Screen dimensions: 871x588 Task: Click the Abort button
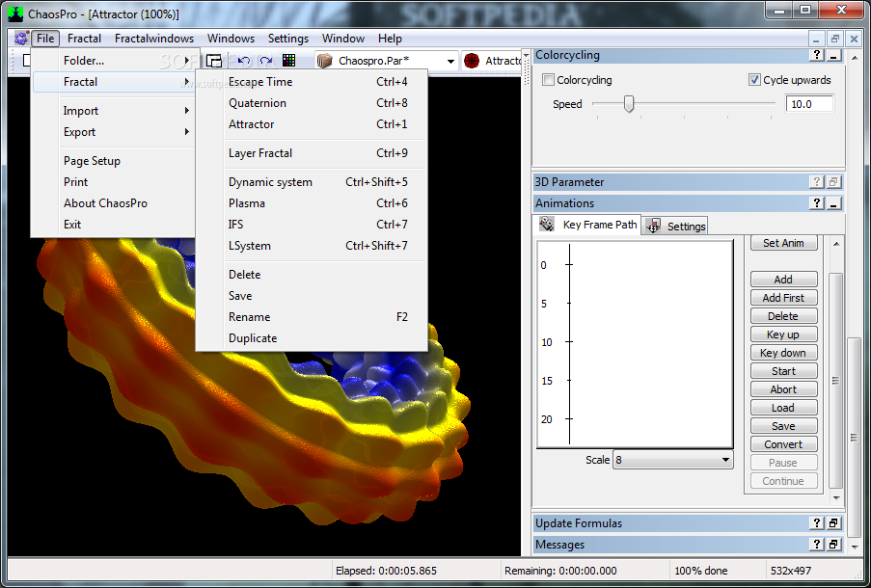click(783, 389)
